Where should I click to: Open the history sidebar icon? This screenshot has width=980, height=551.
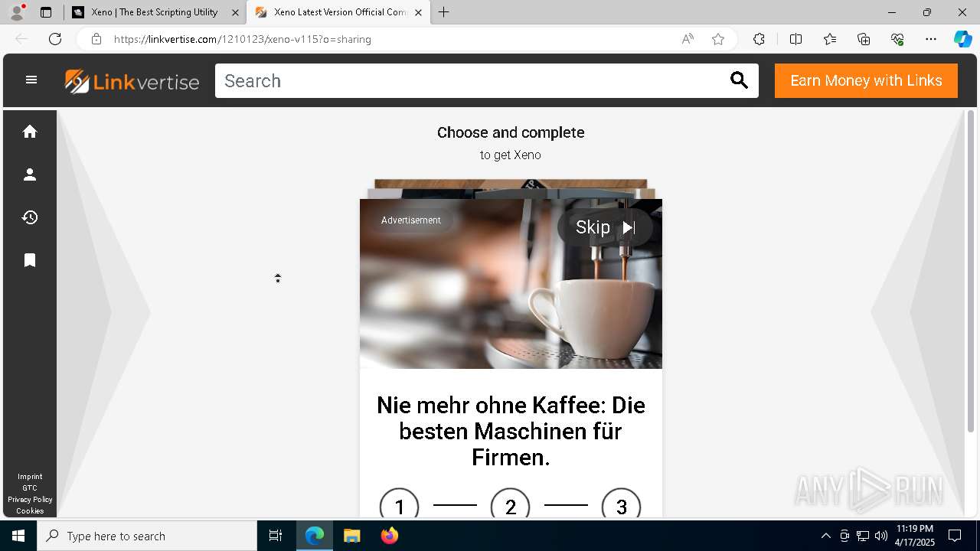30,217
